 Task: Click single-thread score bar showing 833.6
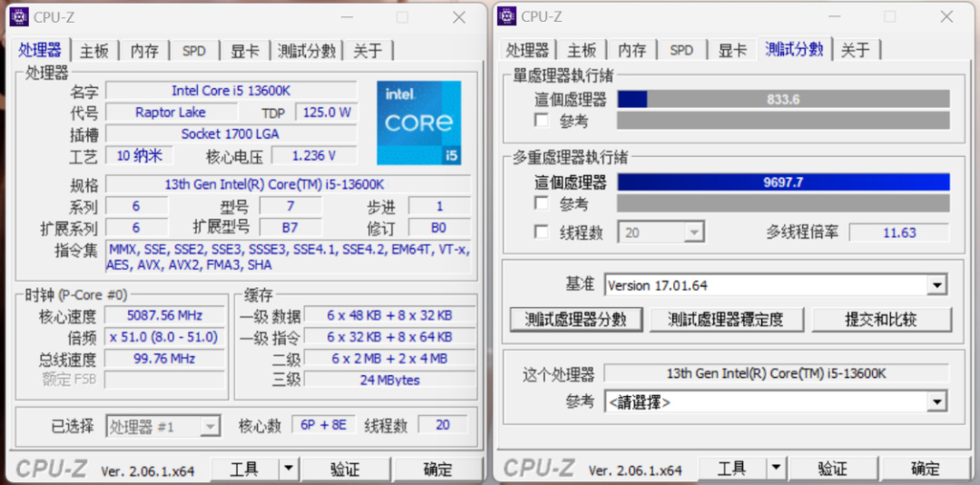(783, 99)
